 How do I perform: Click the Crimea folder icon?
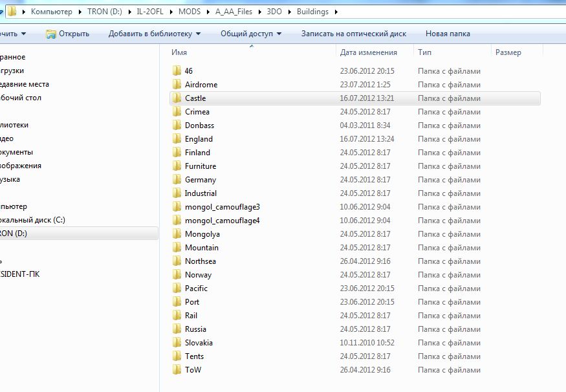click(x=177, y=111)
